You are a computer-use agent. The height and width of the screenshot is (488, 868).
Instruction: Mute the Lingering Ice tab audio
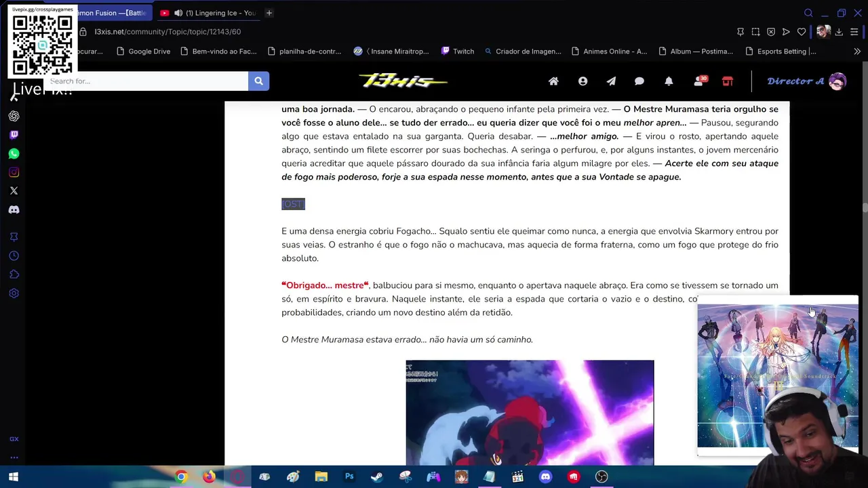(178, 13)
